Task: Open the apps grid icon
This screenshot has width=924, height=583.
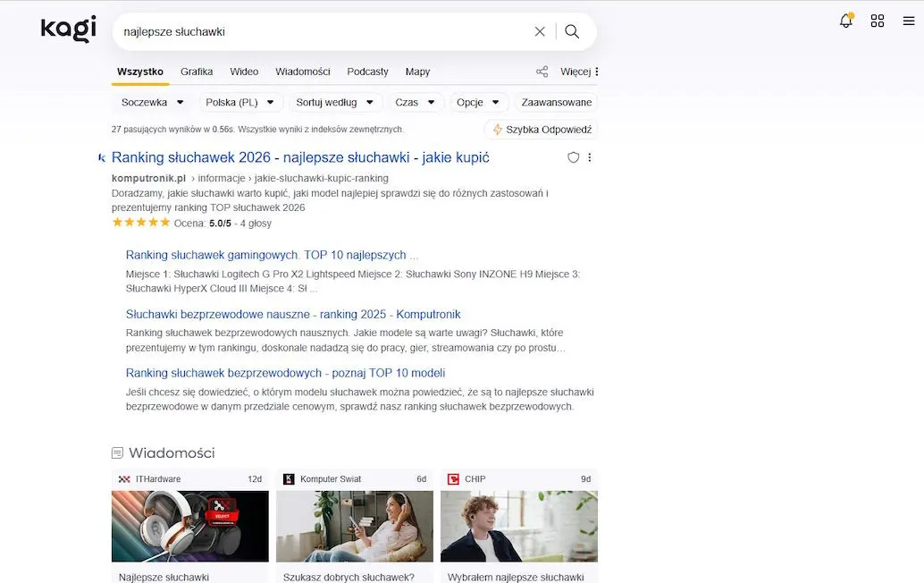Action: pyautogui.click(x=878, y=20)
